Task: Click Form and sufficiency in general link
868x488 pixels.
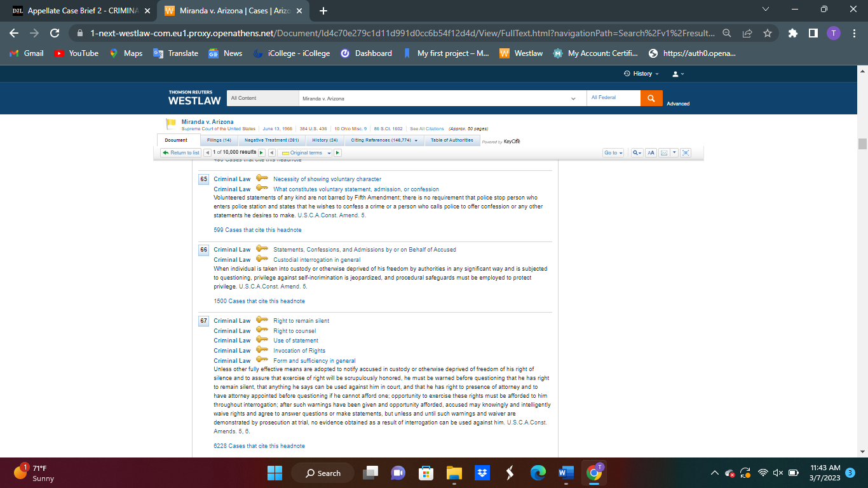Action: coord(315,361)
